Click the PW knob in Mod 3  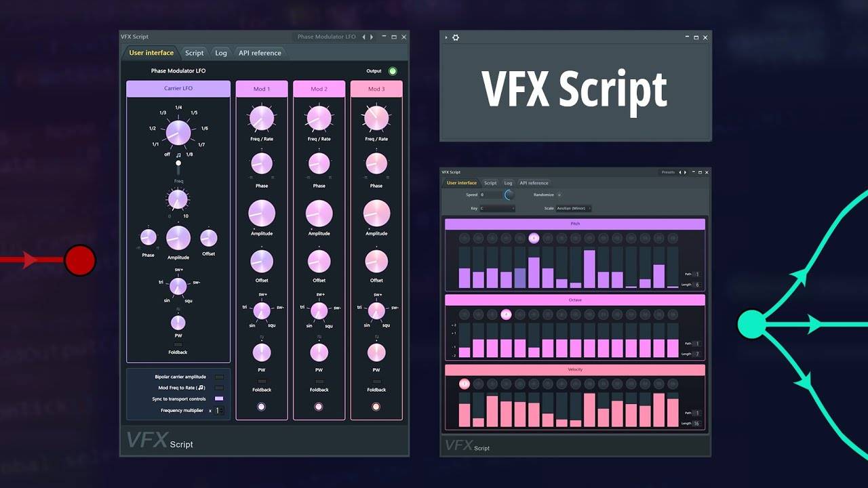pyautogui.click(x=376, y=352)
